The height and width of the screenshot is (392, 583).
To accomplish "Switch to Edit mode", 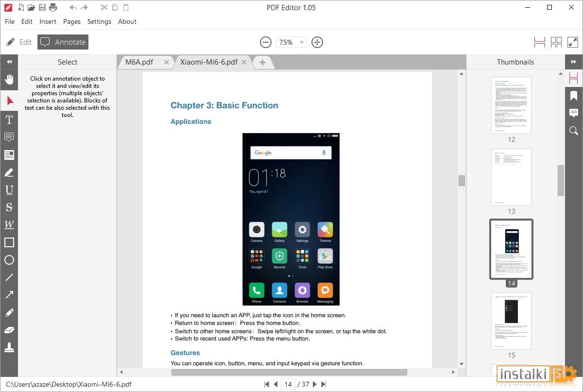I will coord(19,42).
